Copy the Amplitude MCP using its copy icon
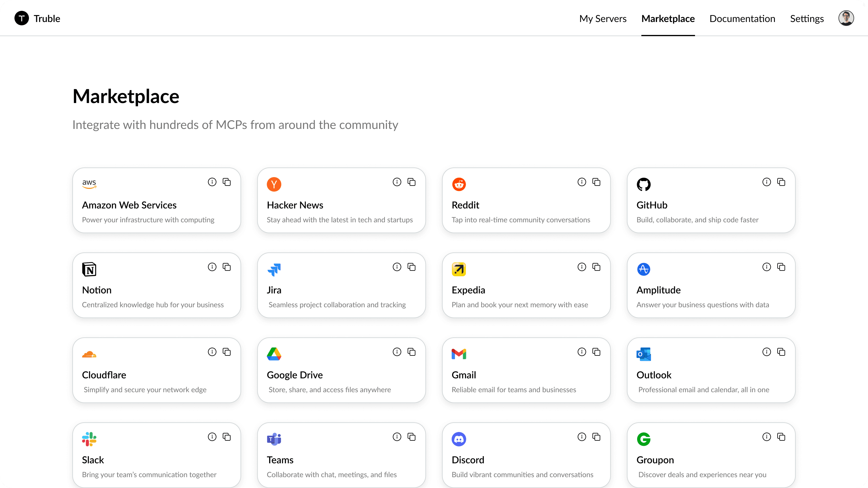Viewport: 868px width, 488px height. tap(781, 267)
